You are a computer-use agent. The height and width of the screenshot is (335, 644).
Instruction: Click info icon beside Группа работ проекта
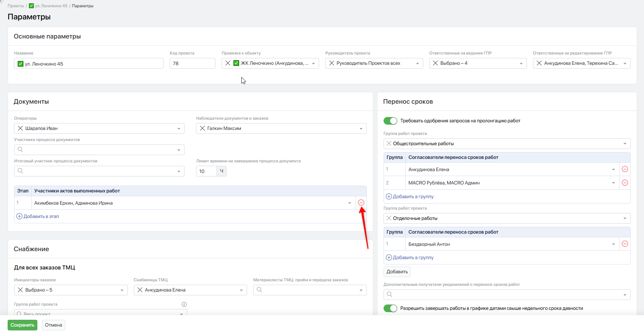tap(184, 304)
